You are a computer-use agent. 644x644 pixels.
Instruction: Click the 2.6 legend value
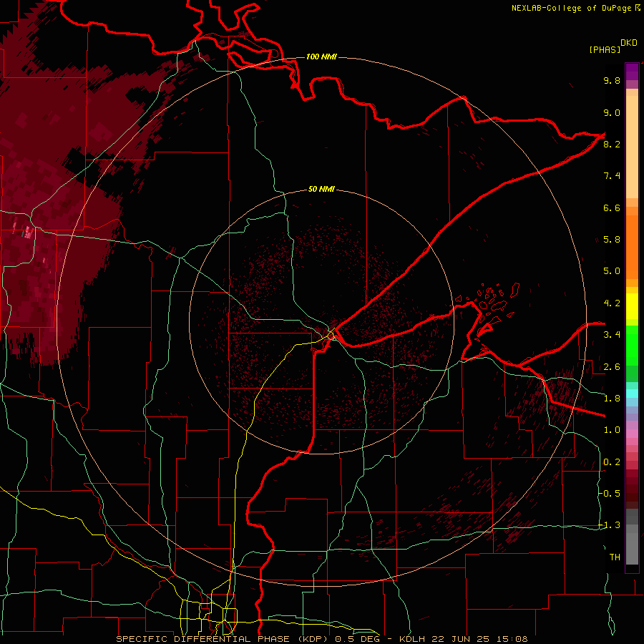(612, 367)
